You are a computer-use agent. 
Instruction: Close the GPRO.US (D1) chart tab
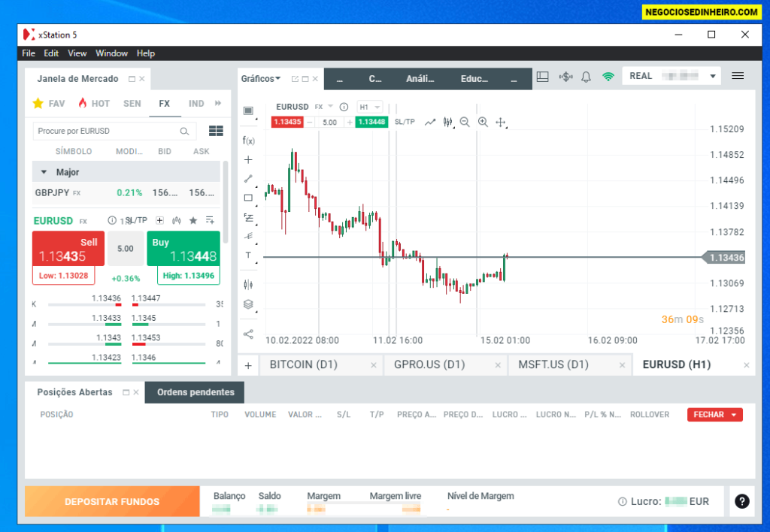498,365
